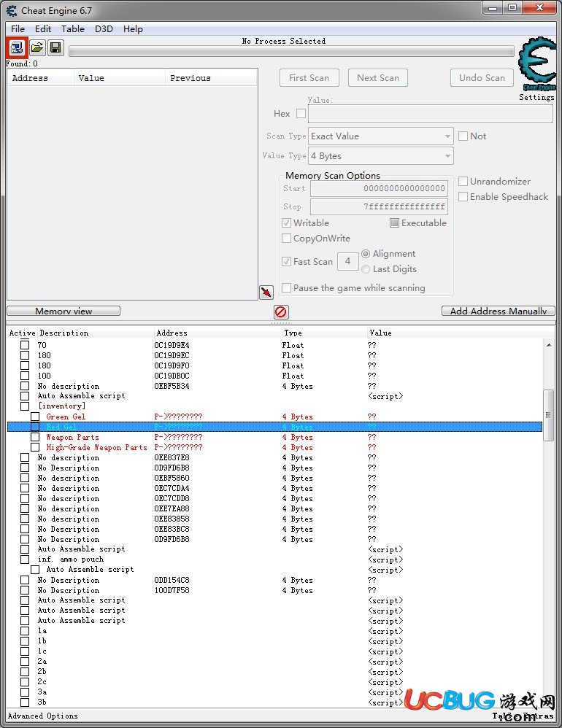Image resolution: width=562 pixels, height=728 pixels.
Task: Select the address 0EBF5B34 entry
Action: click(274, 386)
